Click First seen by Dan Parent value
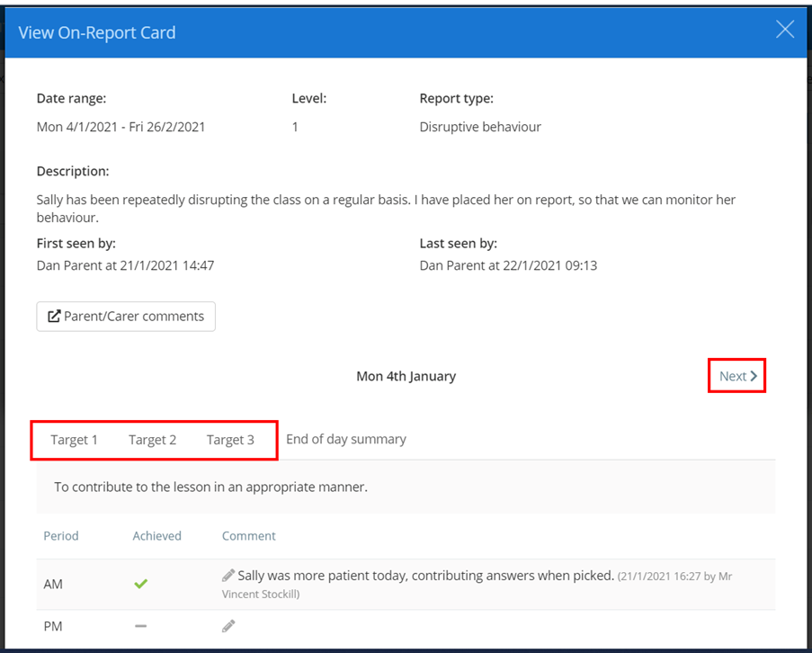 [x=125, y=265]
